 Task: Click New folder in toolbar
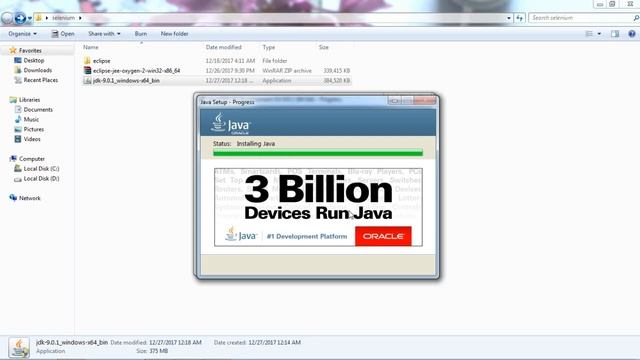[x=174, y=34]
